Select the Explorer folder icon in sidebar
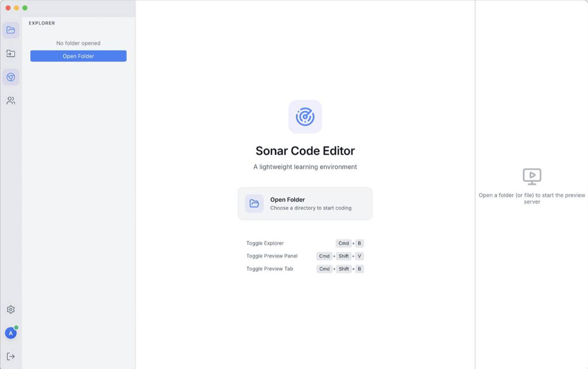This screenshot has width=588, height=369. pos(11,30)
